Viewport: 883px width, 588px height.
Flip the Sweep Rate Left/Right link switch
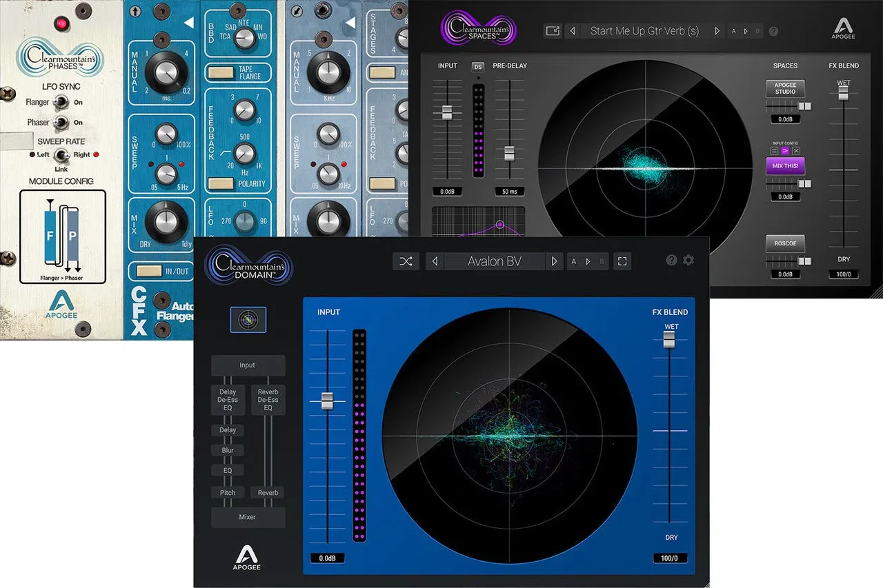point(62,155)
